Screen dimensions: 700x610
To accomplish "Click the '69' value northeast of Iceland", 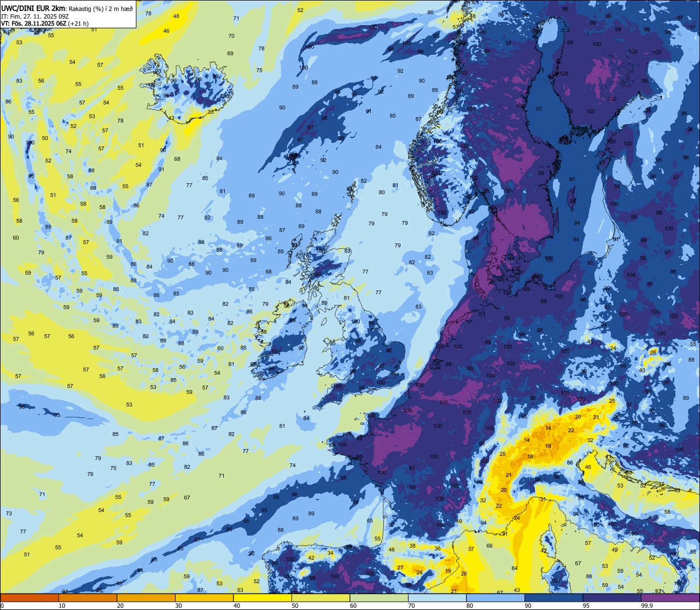I will pyautogui.click(x=230, y=53).
